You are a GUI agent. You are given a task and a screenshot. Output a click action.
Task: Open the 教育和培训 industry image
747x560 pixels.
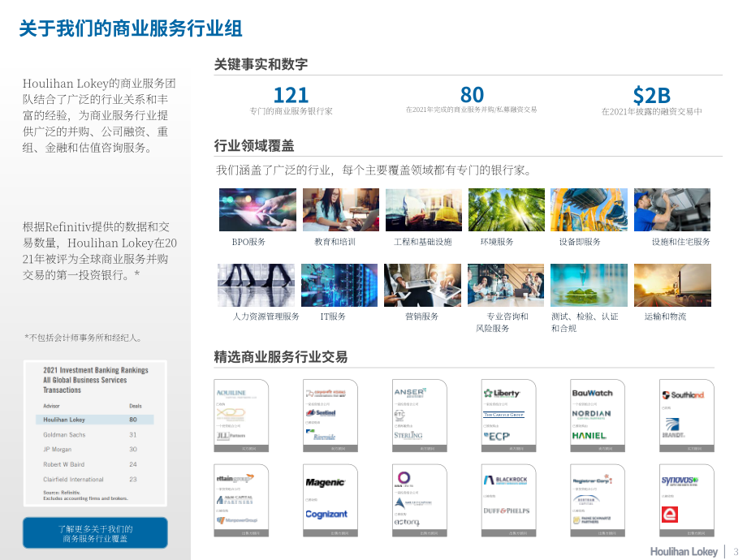[341, 209]
